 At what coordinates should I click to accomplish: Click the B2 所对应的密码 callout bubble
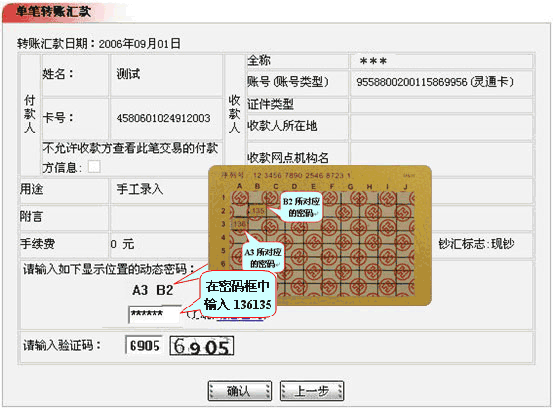(x=301, y=207)
